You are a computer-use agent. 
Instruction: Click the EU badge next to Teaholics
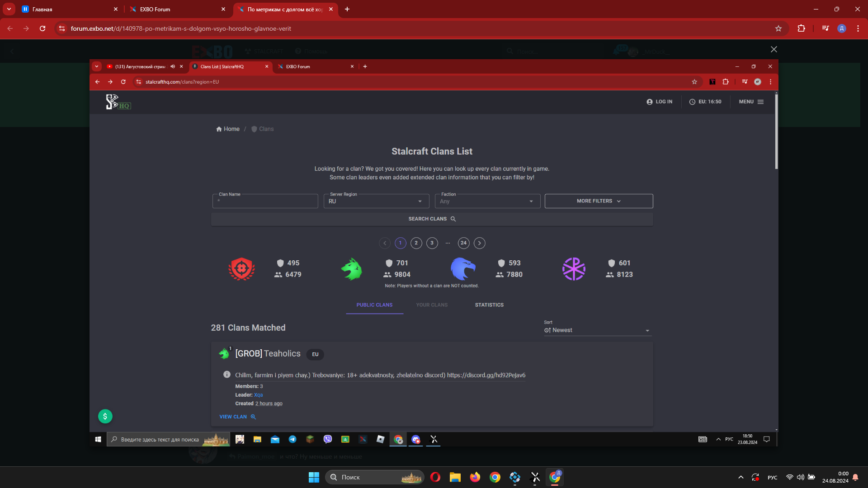(315, 354)
